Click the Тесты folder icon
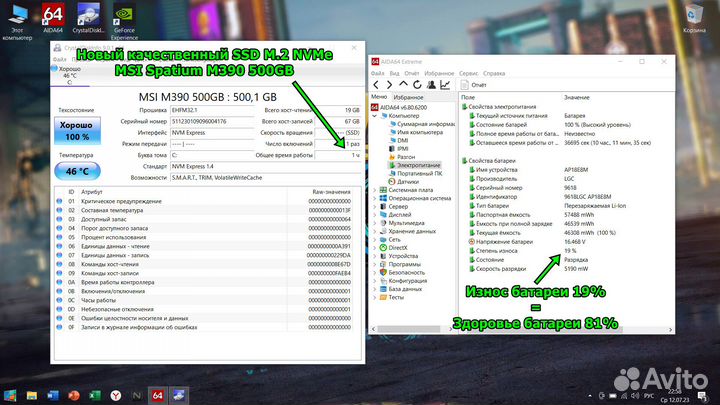Screen dimensions: 720x405 tap(383, 298)
